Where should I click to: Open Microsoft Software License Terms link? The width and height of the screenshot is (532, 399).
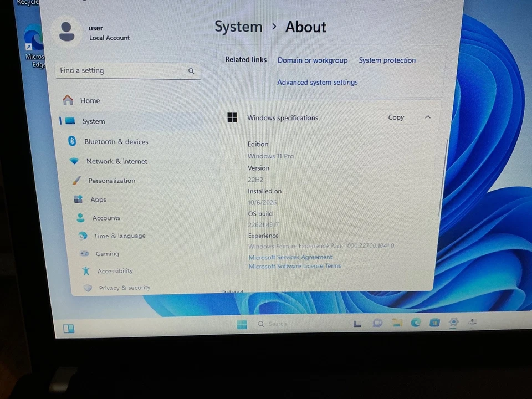295,266
